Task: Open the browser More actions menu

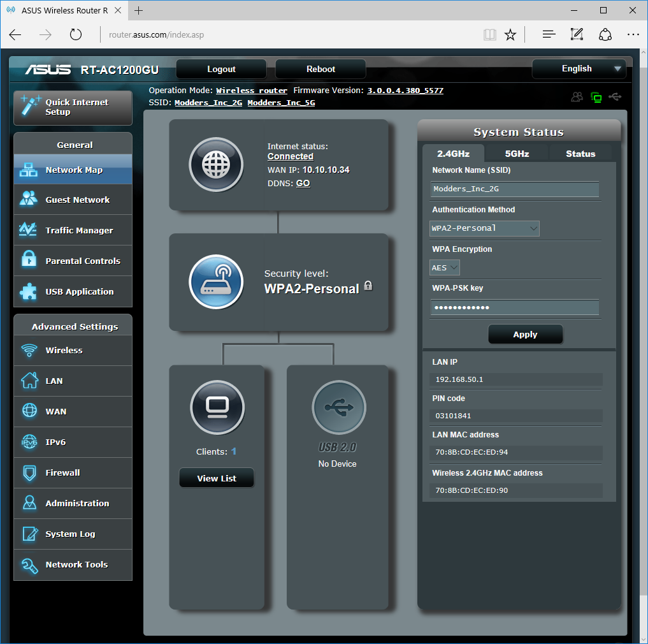Action: (x=633, y=34)
